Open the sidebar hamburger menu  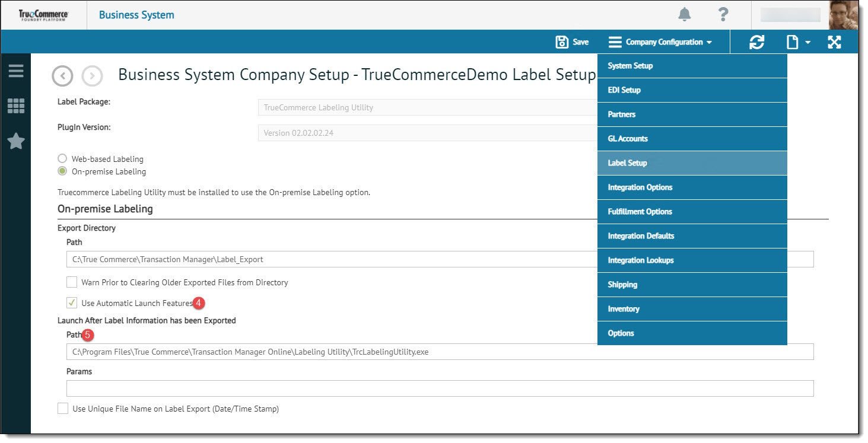pos(16,71)
